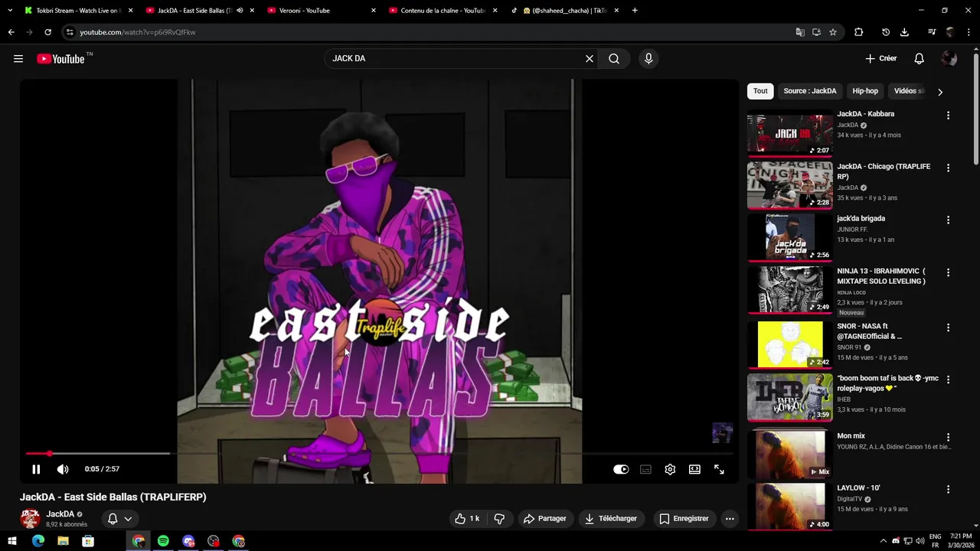Viewport: 980px width, 551px height.
Task: Open media controls in Chrome toolbar
Action: coord(932,32)
